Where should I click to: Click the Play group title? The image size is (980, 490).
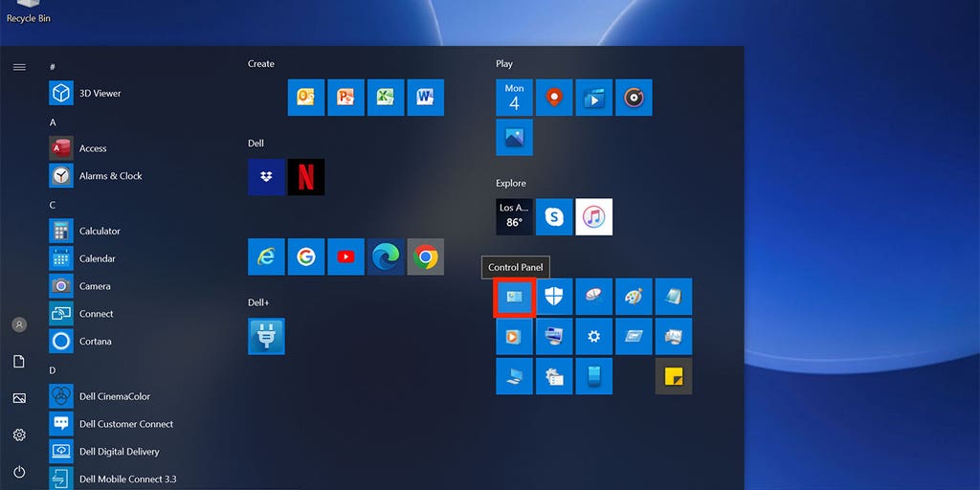click(504, 64)
